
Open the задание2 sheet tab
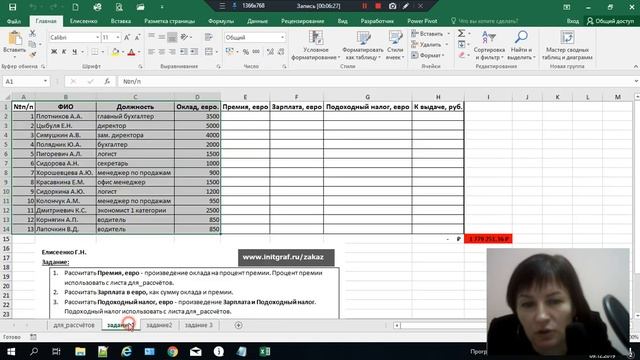click(159, 325)
